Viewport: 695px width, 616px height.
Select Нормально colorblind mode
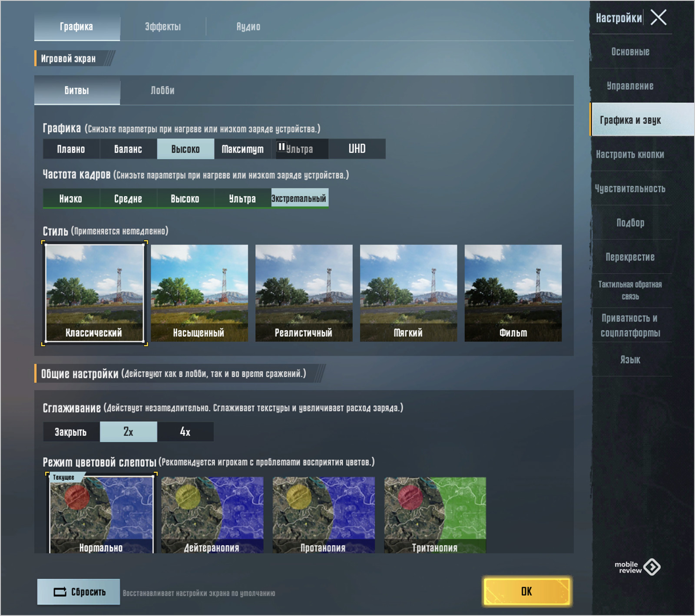point(101,514)
